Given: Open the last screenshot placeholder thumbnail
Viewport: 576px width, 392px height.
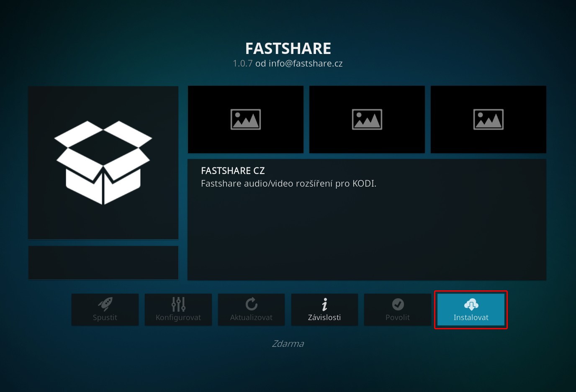Looking at the screenshot, I should click(489, 119).
